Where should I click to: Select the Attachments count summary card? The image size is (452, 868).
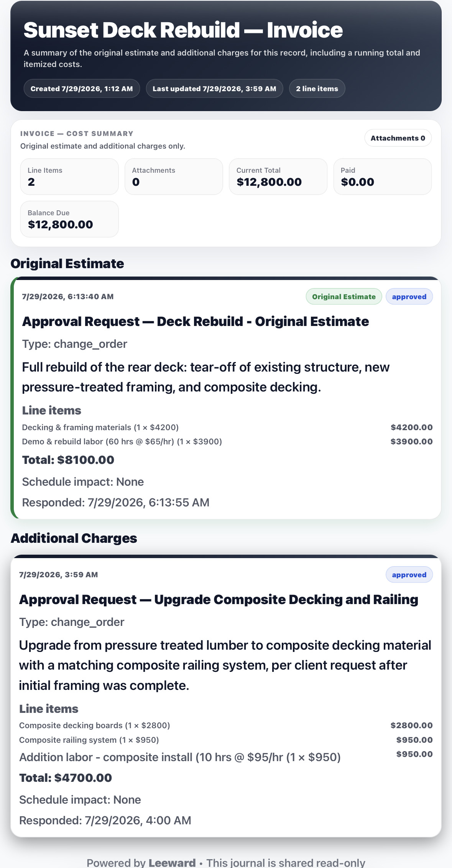(x=174, y=177)
